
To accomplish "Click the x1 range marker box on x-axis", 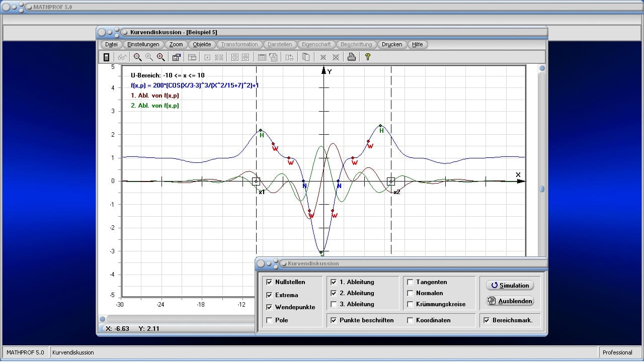I will click(256, 181).
